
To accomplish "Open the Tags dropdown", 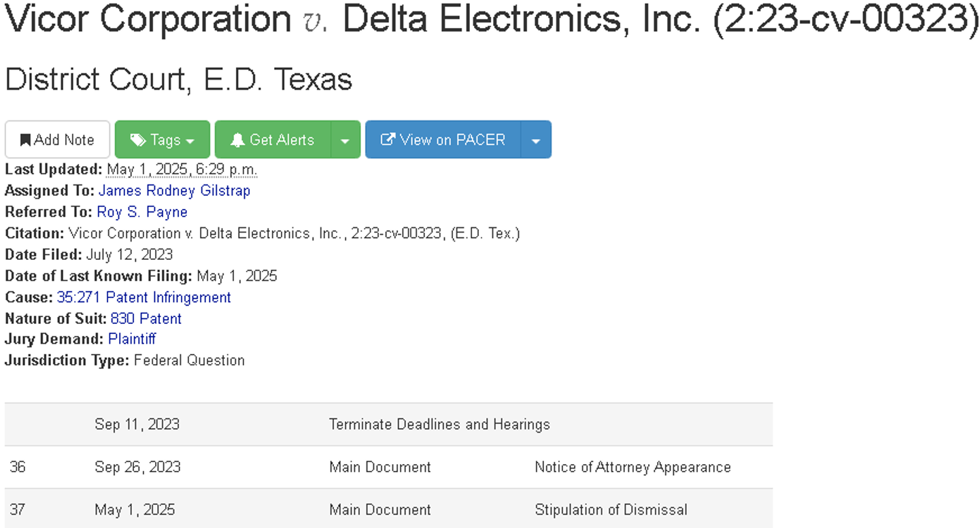I will click(163, 139).
